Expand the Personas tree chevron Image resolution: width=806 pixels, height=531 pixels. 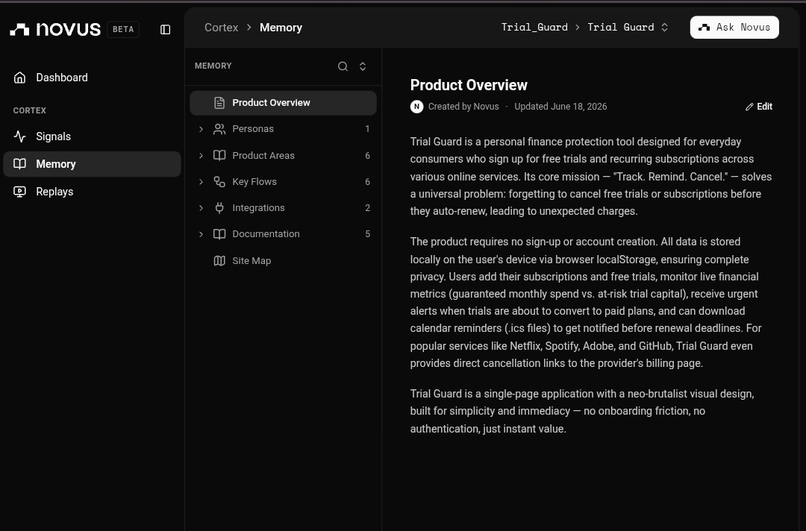point(201,129)
